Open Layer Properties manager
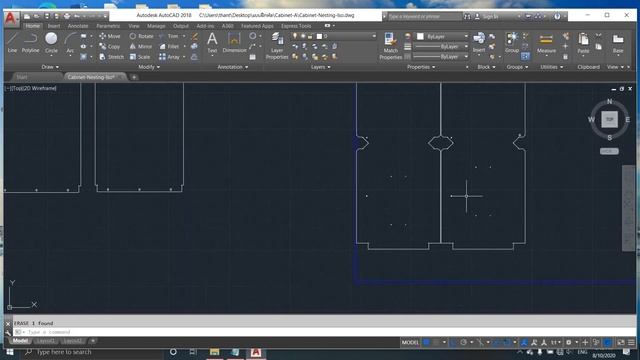The width and height of the screenshot is (640, 360). point(277,46)
